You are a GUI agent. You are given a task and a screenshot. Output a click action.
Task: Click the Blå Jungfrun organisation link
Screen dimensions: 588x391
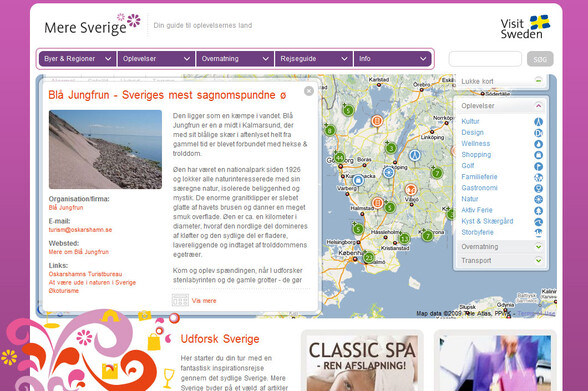coord(66,208)
